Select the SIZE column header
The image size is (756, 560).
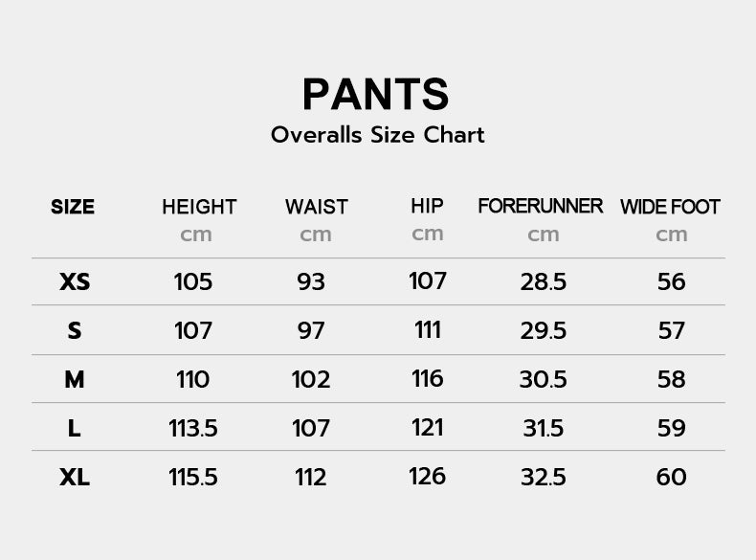coord(73,207)
